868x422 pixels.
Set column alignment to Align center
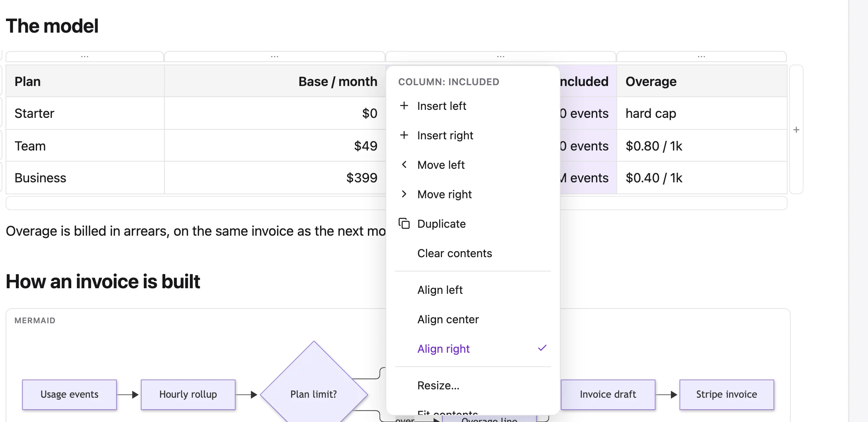pyautogui.click(x=473, y=319)
